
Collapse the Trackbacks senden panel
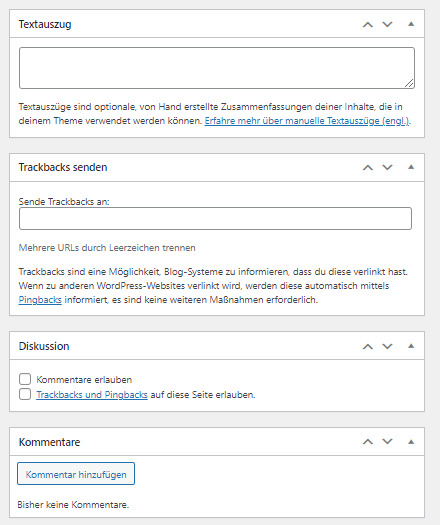click(411, 167)
